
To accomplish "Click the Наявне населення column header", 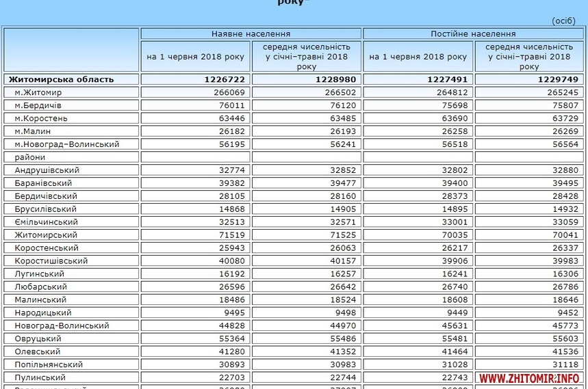I will coord(251,33).
